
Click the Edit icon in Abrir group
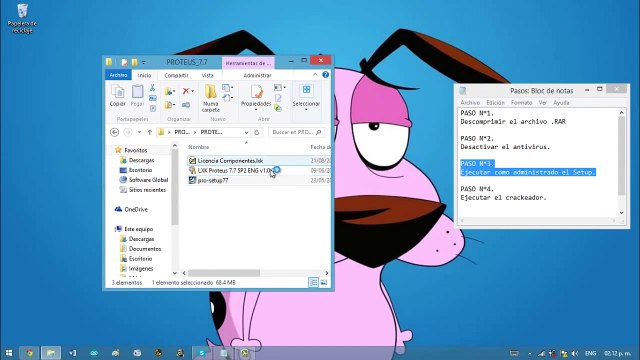pos(278,98)
